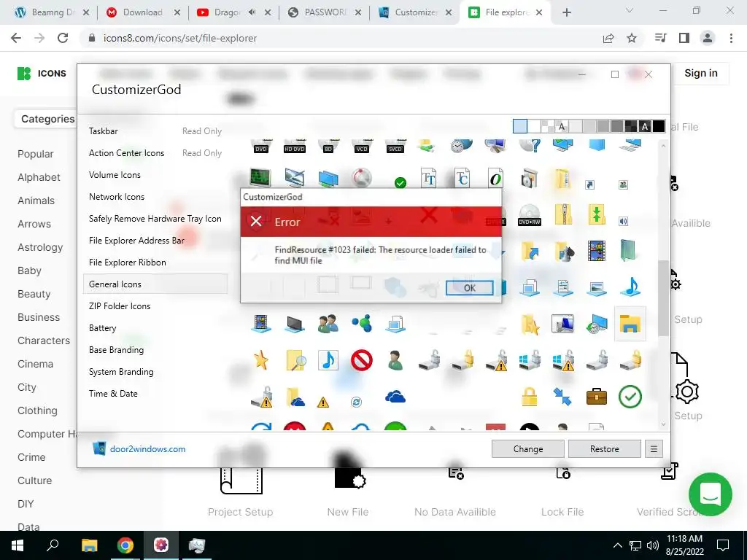Choose the dark swatch with letter A
Image resolution: width=747 pixels, height=560 pixels.
click(x=645, y=126)
